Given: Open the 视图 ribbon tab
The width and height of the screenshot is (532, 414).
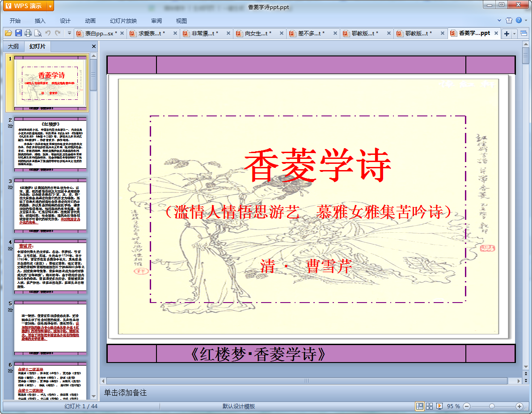Looking at the screenshot, I should tap(182, 21).
